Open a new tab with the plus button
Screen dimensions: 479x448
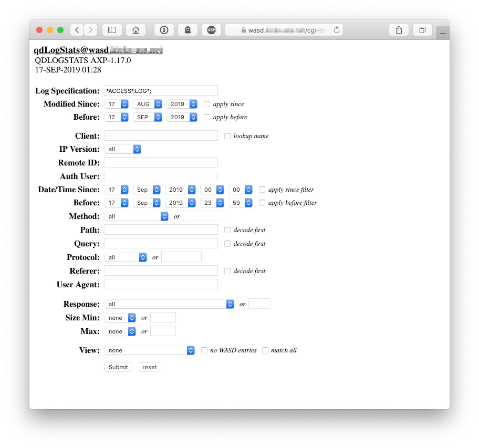(443, 34)
